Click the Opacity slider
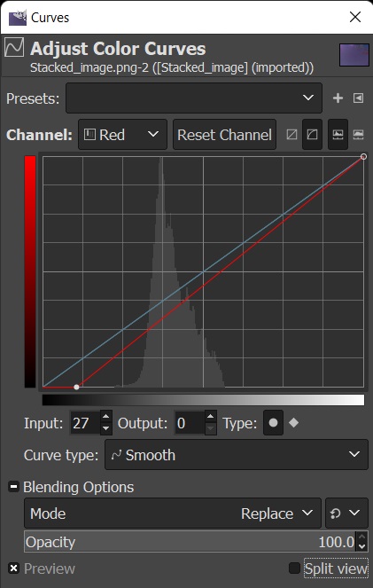This screenshot has width=373, height=588. [x=190, y=542]
